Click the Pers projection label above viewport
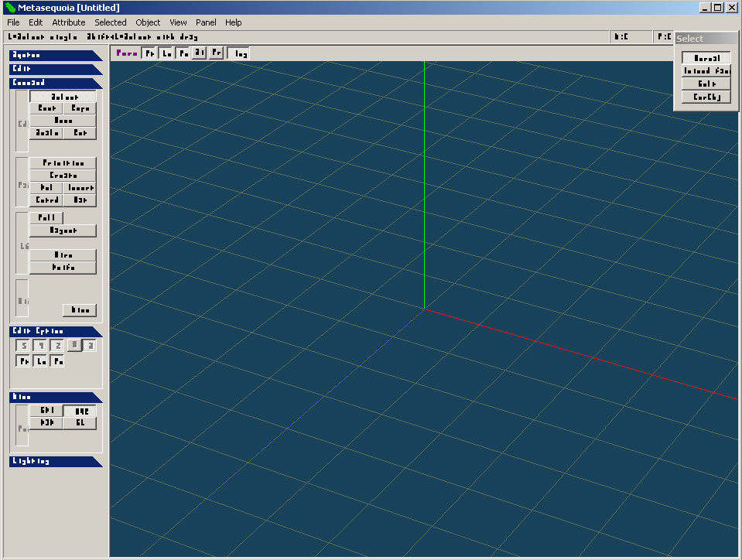Screen dimensions: 742x560 [126, 53]
